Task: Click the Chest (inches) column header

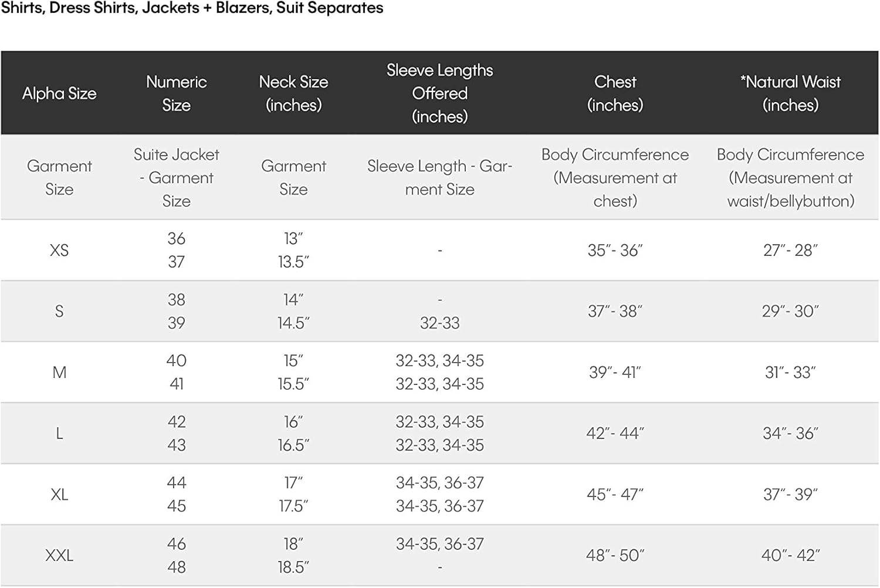Action: click(615, 93)
